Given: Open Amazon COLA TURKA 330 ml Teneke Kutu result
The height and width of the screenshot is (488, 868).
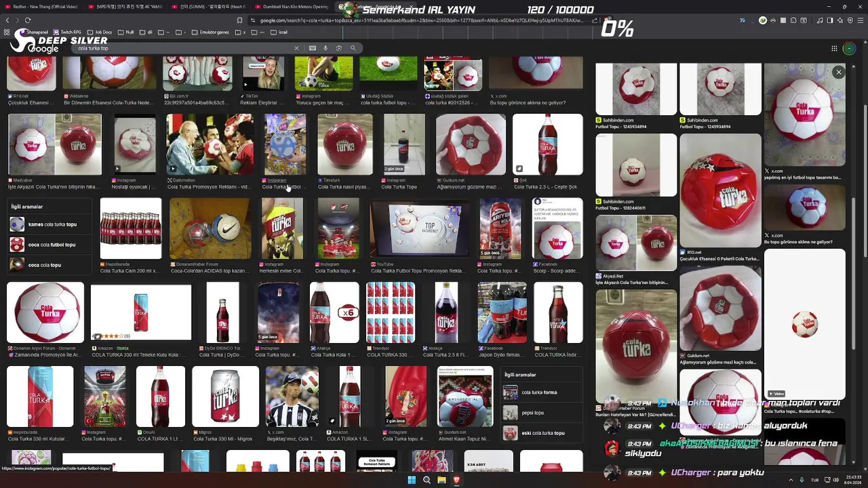Looking at the screenshot, I should (x=141, y=312).
